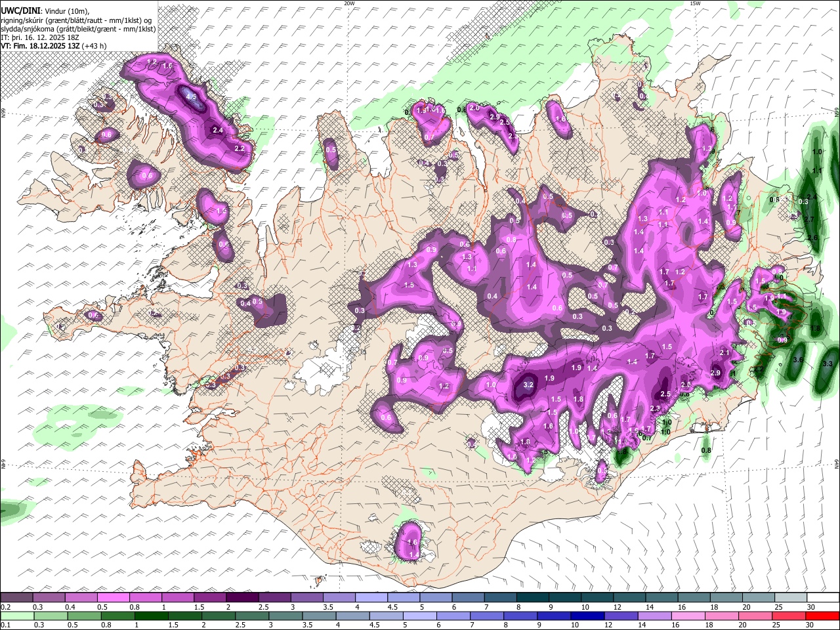Image resolution: width=840 pixels, height=630 pixels.
Task: Select pale green rain swatch between 0.1 and 0.3
Action: pyautogui.click(x=18, y=616)
